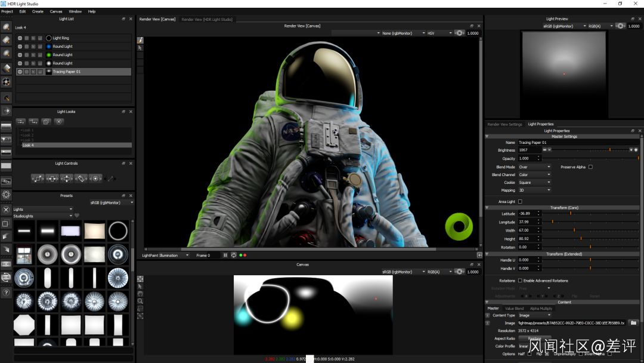Click the refresh render icon
This screenshot has width=644, height=363.
(233, 255)
